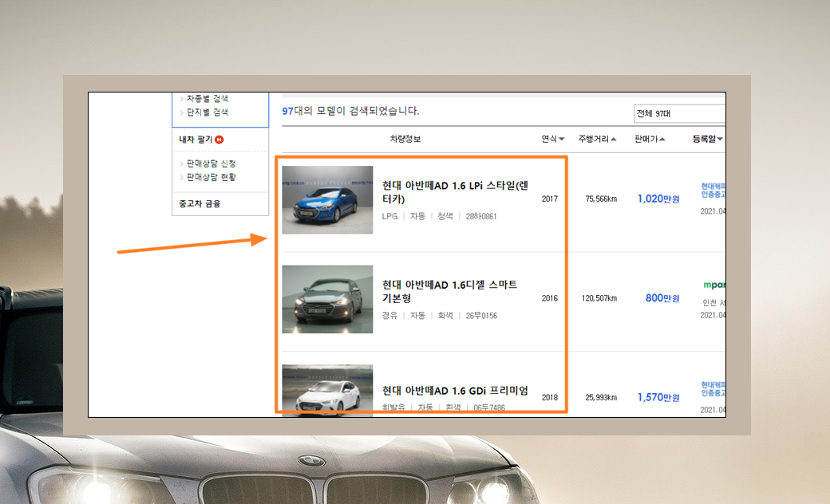Click the 120,507km mileage value
The width and height of the screenshot is (830, 504).
click(x=599, y=298)
